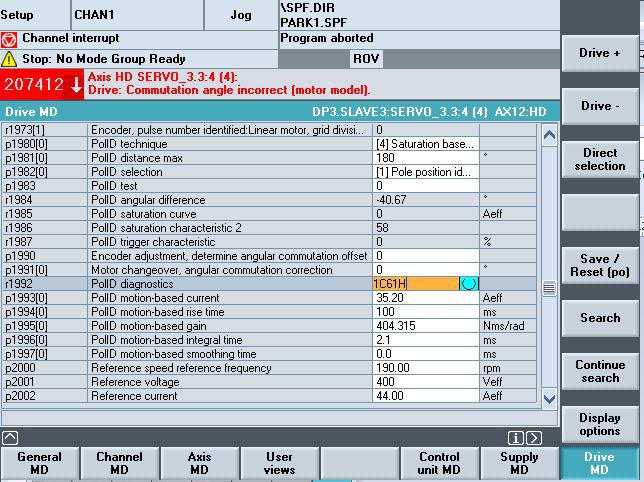Click the up-arrow icon above General MD
Viewport: 644px width, 482px height.
pos(10,438)
